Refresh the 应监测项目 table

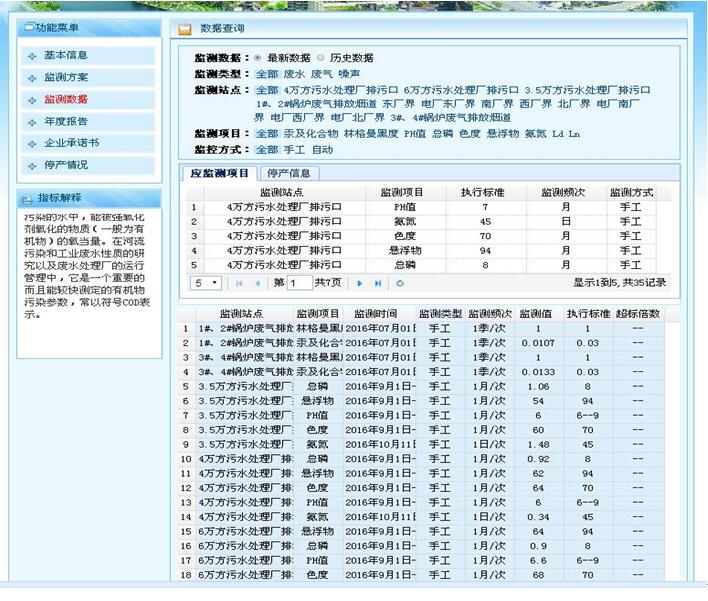(400, 284)
